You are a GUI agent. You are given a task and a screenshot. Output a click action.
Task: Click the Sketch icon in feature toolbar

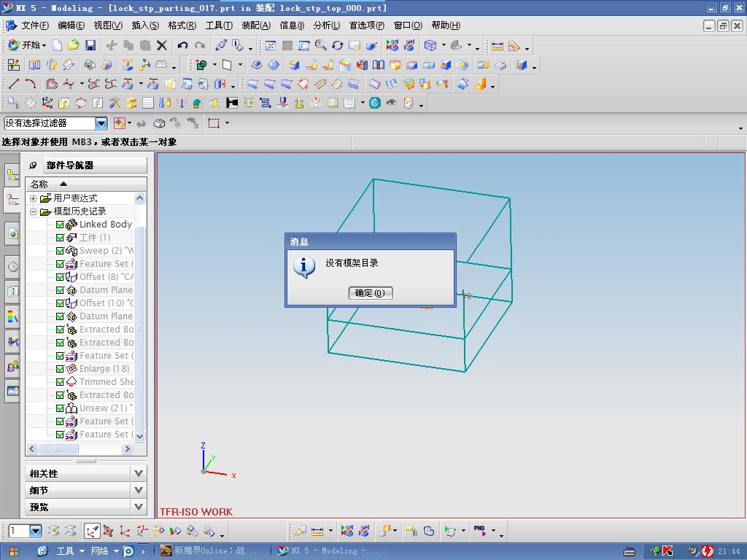[13, 65]
